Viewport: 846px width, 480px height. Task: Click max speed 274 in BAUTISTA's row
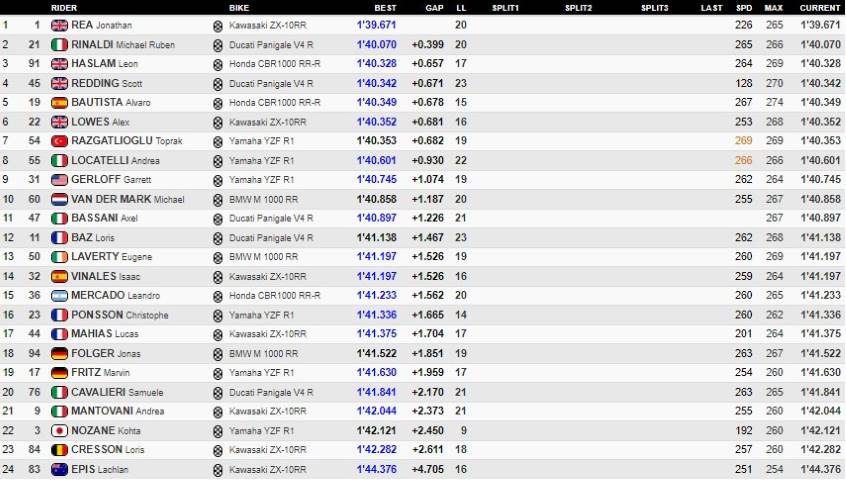coord(774,102)
